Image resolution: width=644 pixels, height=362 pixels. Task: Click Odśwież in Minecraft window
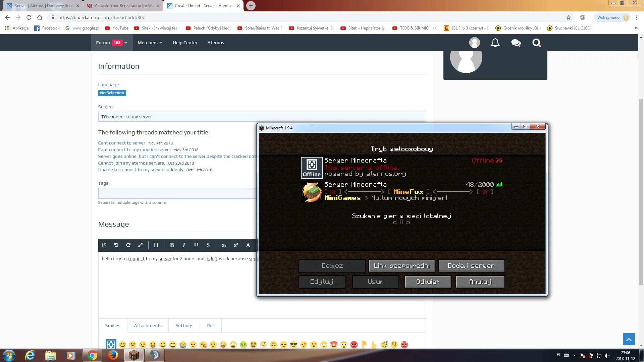pyautogui.click(x=428, y=282)
